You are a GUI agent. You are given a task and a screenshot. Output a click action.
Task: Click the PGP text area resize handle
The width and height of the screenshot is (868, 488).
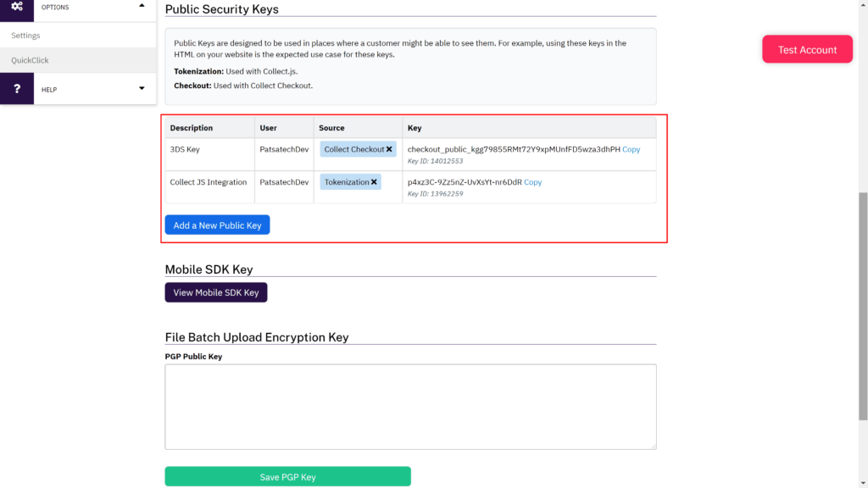[653, 446]
